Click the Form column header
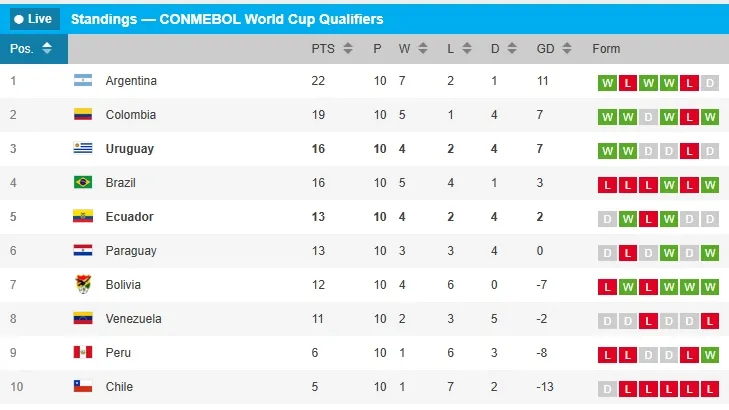Viewport: 729px width, 410px height. pyautogui.click(x=606, y=49)
